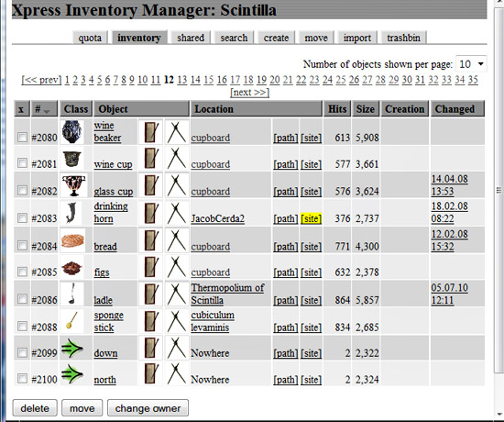Viewport: 504px width, 422px height.
Task: Open the door icon in the drinking horn row
Action: 151,213
